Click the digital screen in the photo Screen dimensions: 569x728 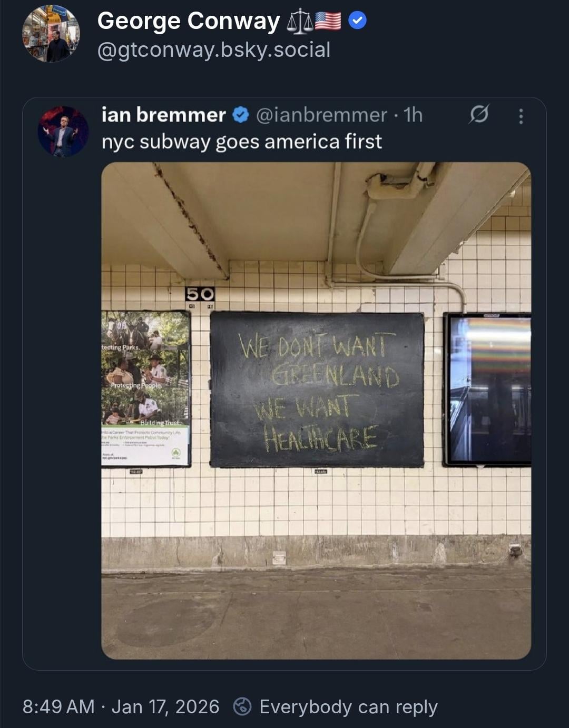tap(487, 390)
